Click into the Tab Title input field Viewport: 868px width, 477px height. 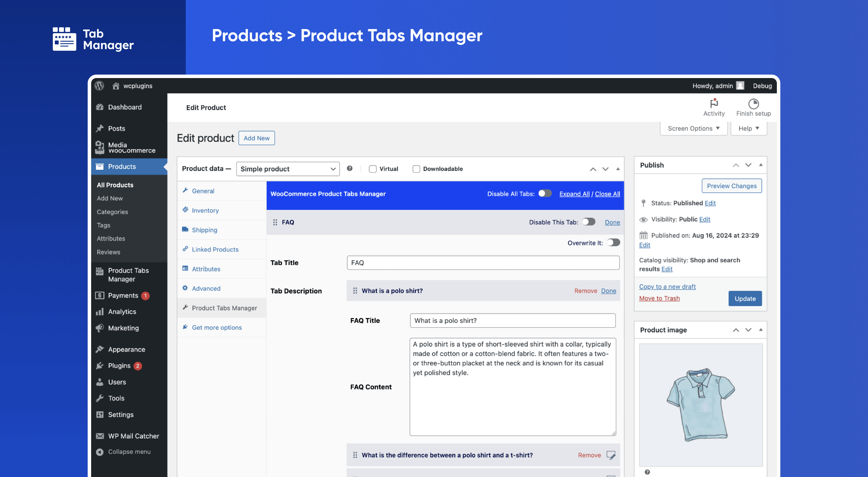click(483, 263)
